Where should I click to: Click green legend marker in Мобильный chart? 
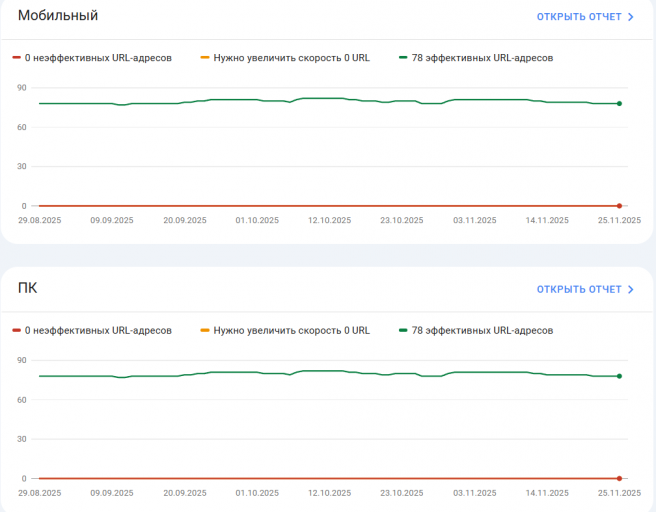click(x=403, y=58)
